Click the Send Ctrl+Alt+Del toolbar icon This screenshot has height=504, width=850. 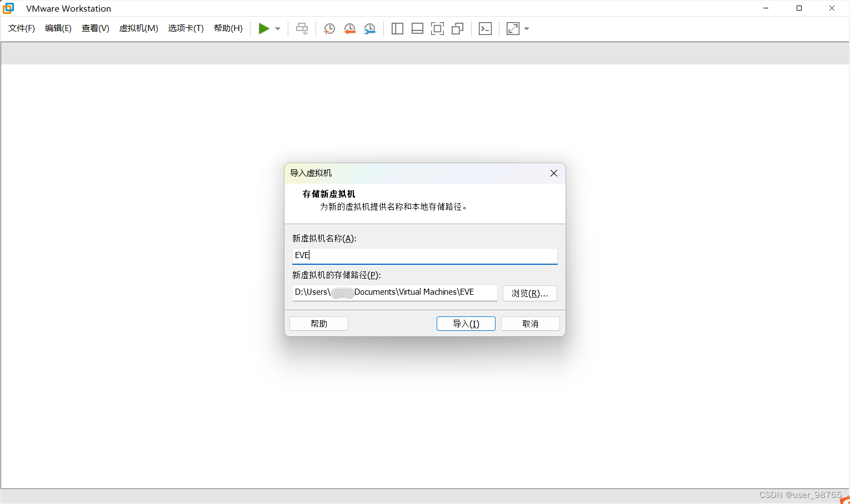pyautogui.click(x=302, y=29)
